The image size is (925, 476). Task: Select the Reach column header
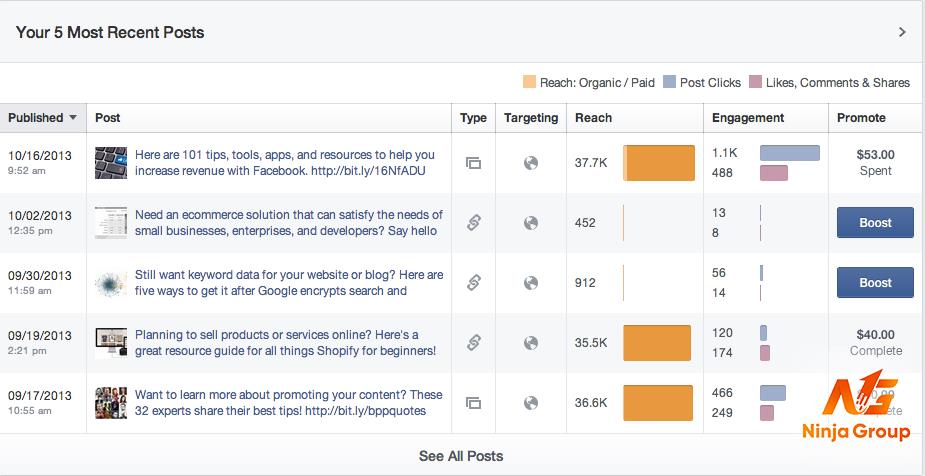click(x=593, y=117)
